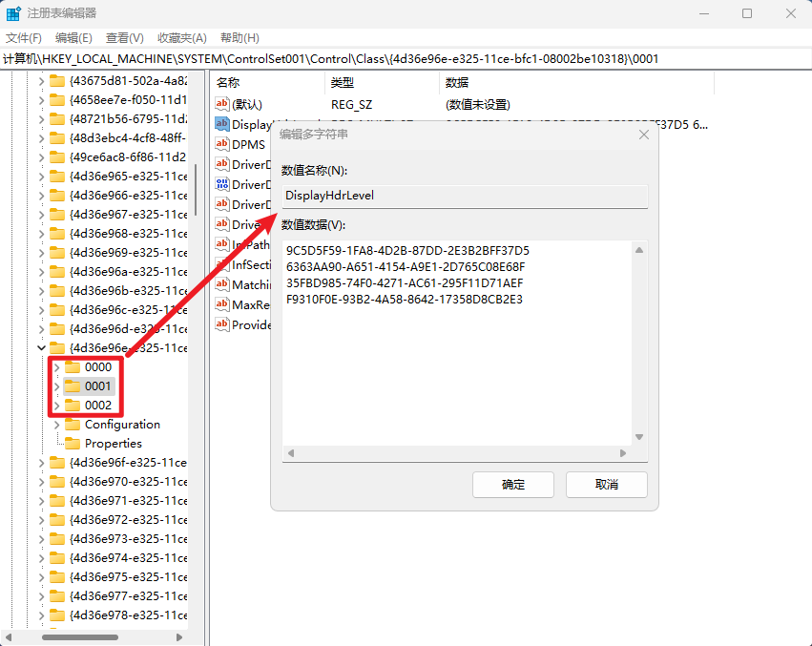The image size is (812, 646).
Task: Close the 编辑多字符串 dialog
Action: point(645,135)
